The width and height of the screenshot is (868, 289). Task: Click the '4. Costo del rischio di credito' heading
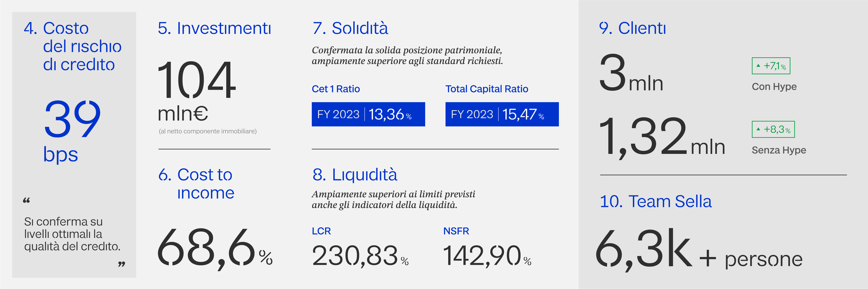[73, 46]
